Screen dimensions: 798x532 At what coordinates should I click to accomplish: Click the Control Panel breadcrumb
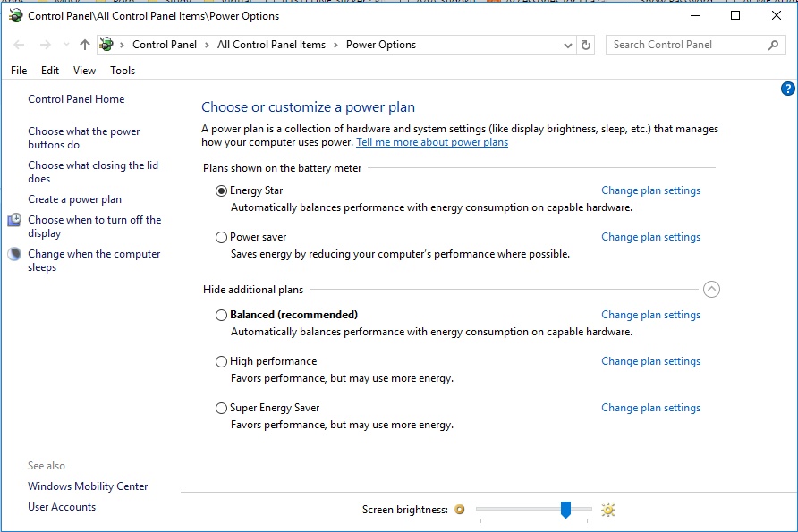[165, 45]
